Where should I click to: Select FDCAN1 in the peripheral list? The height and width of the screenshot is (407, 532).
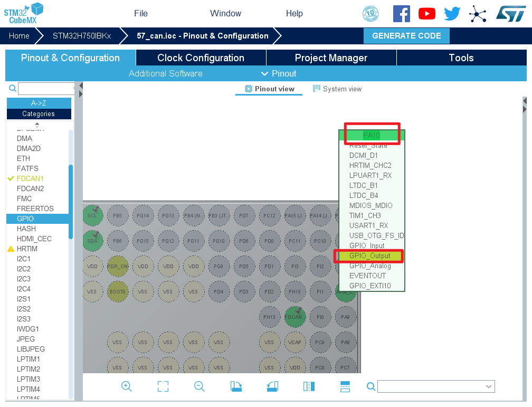30,178
